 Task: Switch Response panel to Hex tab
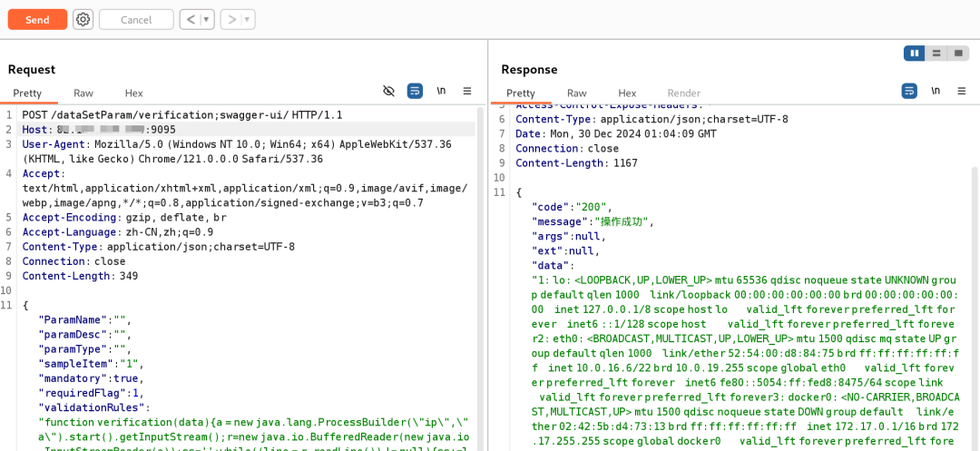[x=627, y=93]
